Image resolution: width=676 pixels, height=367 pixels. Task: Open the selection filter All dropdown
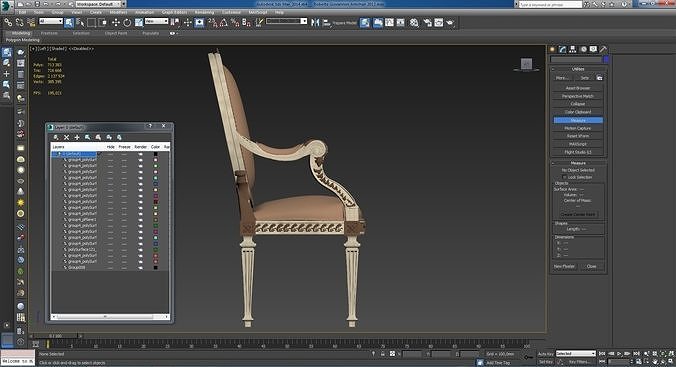pyautogui.click(x=51, y=21)
